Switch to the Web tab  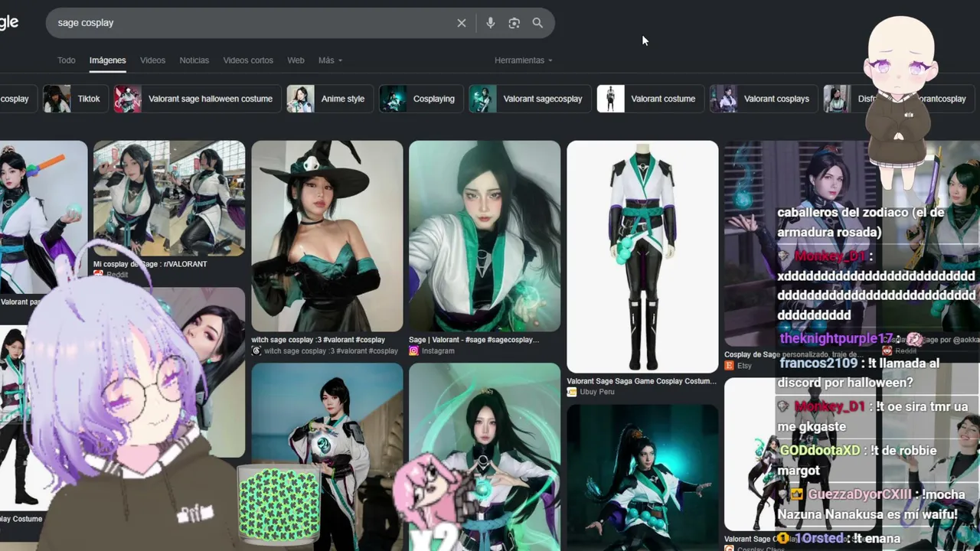pyautogui.click(x=296, y=60)
